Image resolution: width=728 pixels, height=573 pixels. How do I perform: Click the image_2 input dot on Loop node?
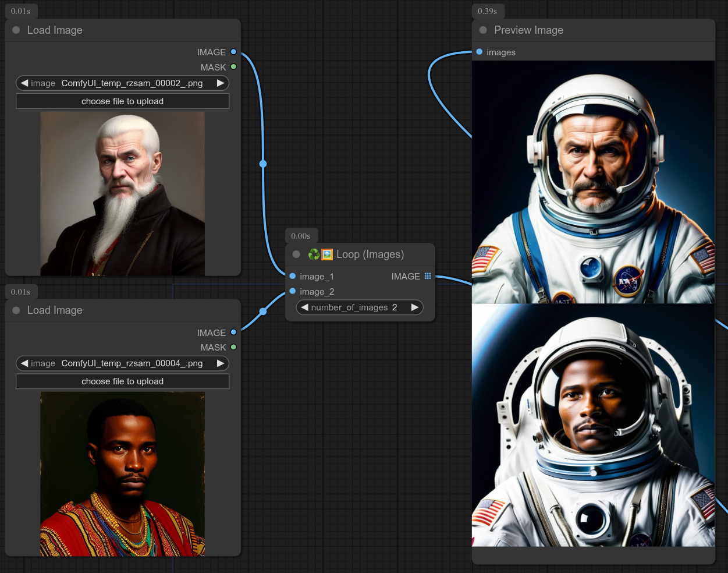point(292,291)
